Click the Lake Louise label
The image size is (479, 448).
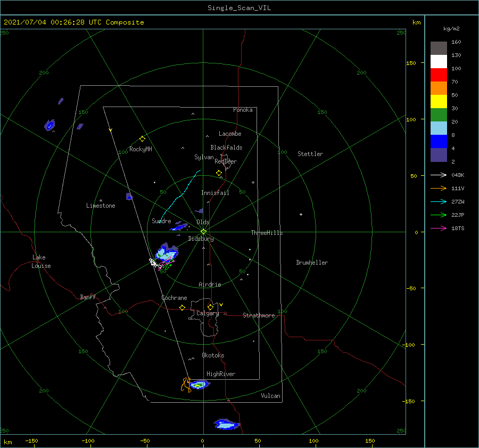(41, 262)
